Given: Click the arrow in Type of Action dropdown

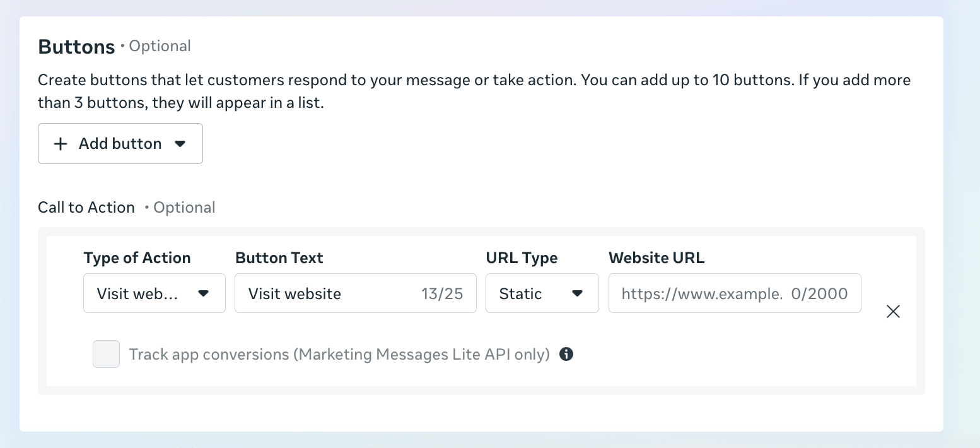Looking at the screenshot, I should 203,293.
